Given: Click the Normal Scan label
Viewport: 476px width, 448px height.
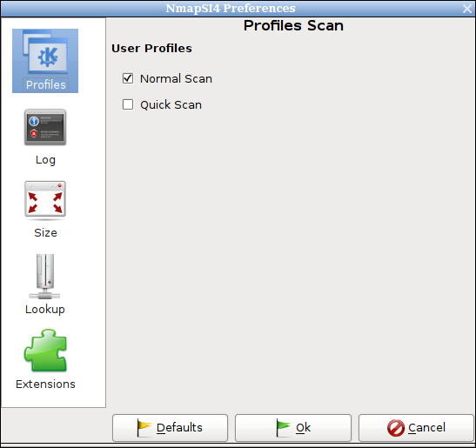Looking at the screenshot, I should coord(176,78).
